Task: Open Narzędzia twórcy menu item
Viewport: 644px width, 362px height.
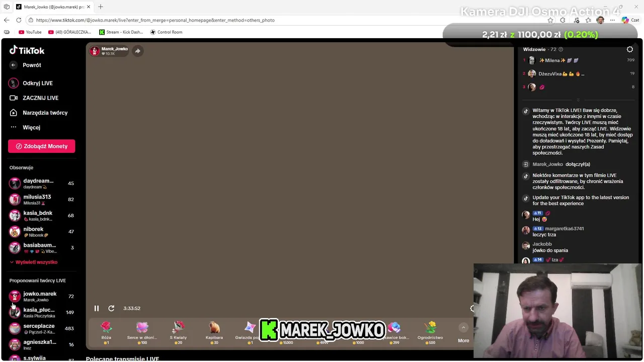Action: (x=45, y=113)
